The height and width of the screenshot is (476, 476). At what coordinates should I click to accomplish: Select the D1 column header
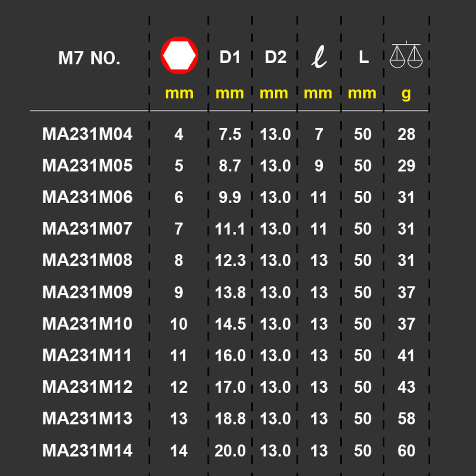point(230,57)
